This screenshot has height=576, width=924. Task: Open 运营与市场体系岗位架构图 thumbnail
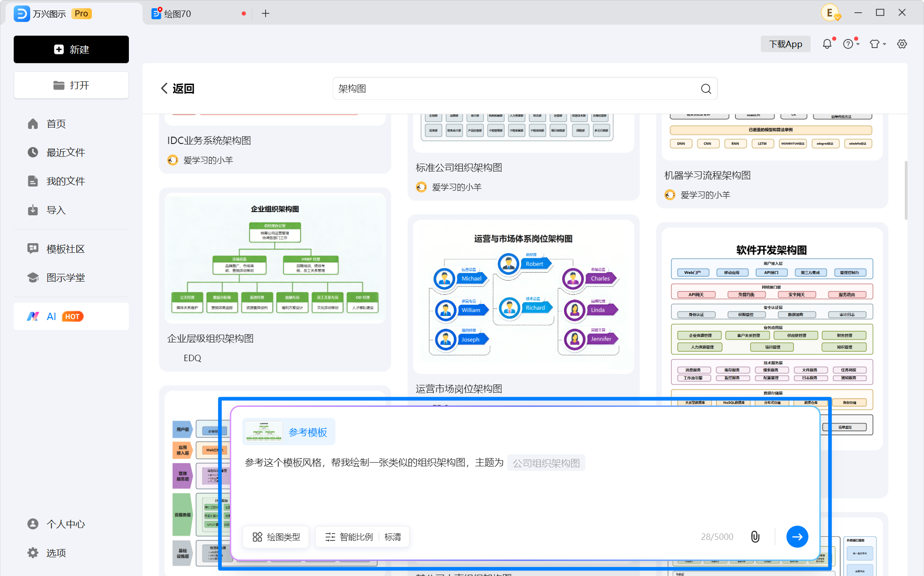(x=524, y=297)
